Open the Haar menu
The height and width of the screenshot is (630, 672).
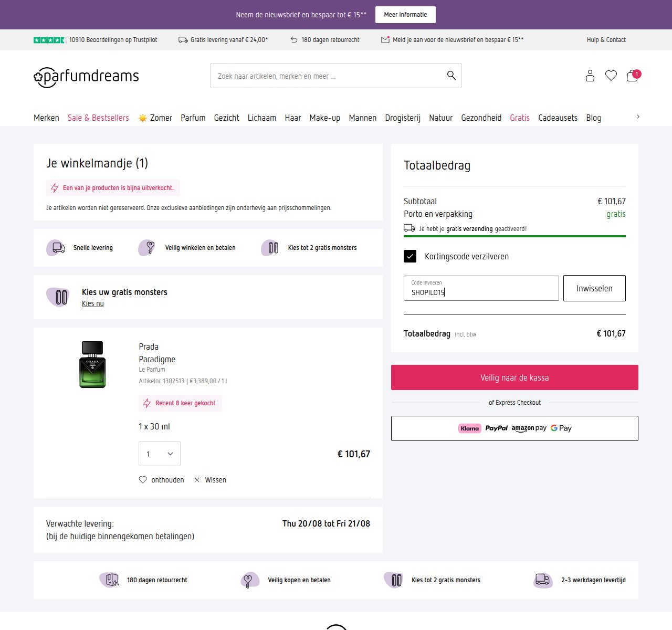pos(293,118)
